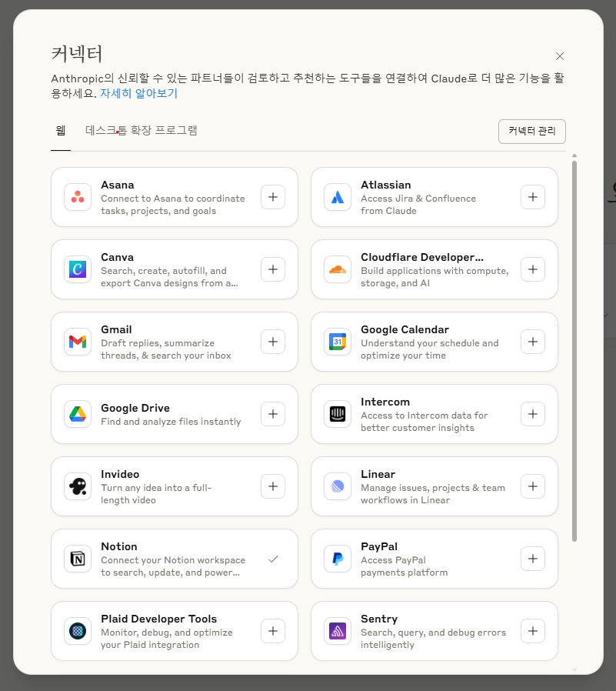This screenshot has height=691, width=616.
Task: Select the 웹 tab
Action: [x=60, y=131]
